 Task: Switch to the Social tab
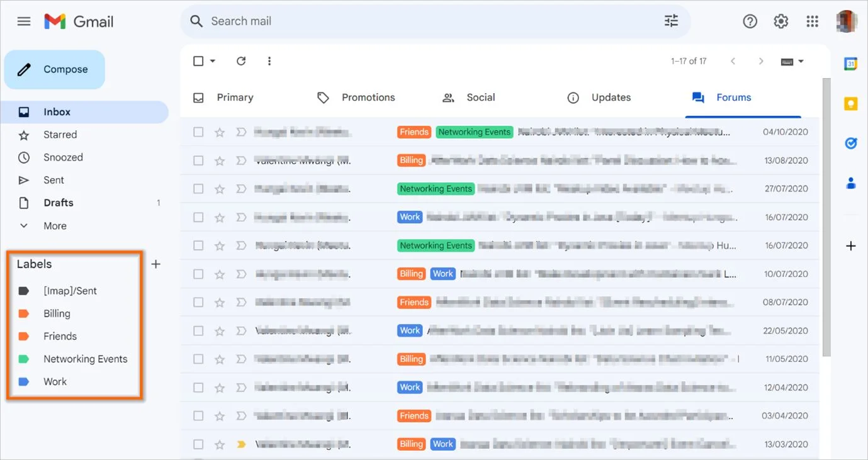481,98
